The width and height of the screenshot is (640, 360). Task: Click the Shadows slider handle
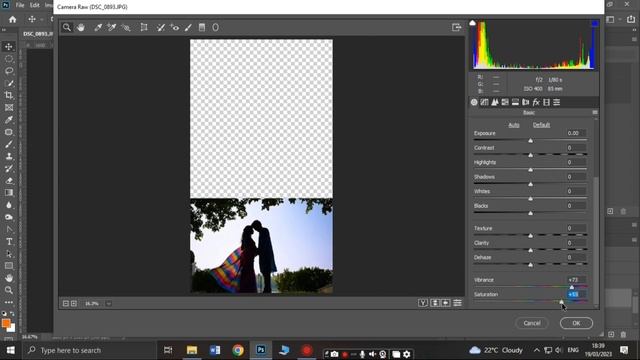531,184
